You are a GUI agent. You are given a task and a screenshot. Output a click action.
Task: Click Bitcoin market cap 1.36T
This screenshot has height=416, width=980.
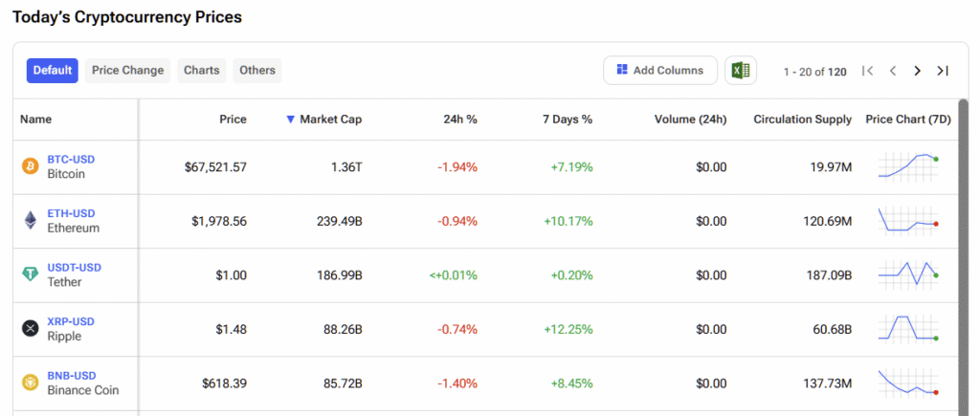[345, 166]
